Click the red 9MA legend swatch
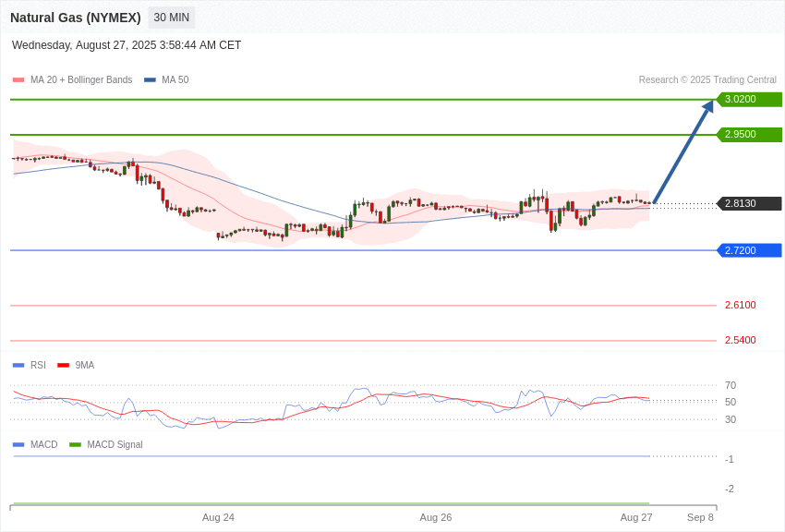The width and height of the screenshot is (785, 532). point(64,366)
